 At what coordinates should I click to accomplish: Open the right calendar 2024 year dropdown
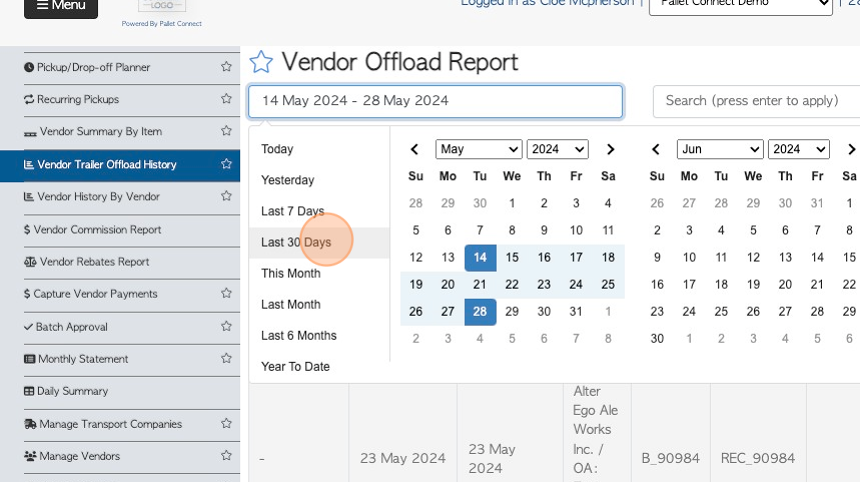[x=799, y=149]
